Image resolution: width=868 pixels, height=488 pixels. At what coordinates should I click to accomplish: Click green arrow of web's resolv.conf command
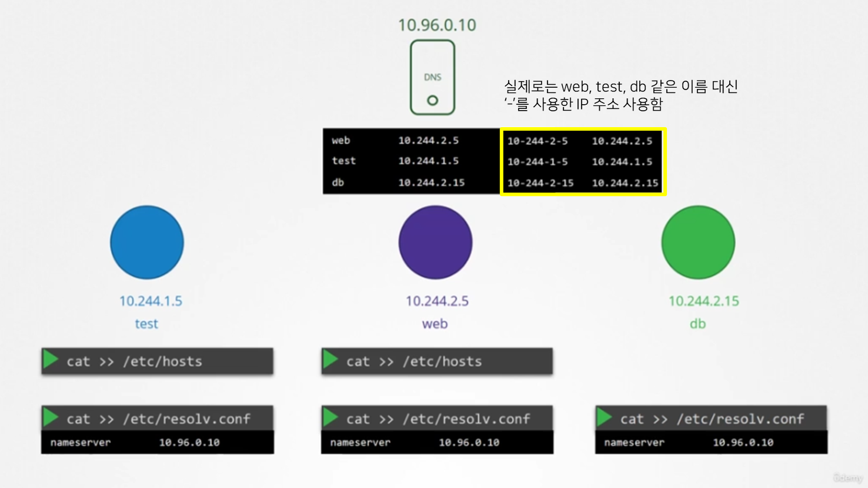coord(331,417)
